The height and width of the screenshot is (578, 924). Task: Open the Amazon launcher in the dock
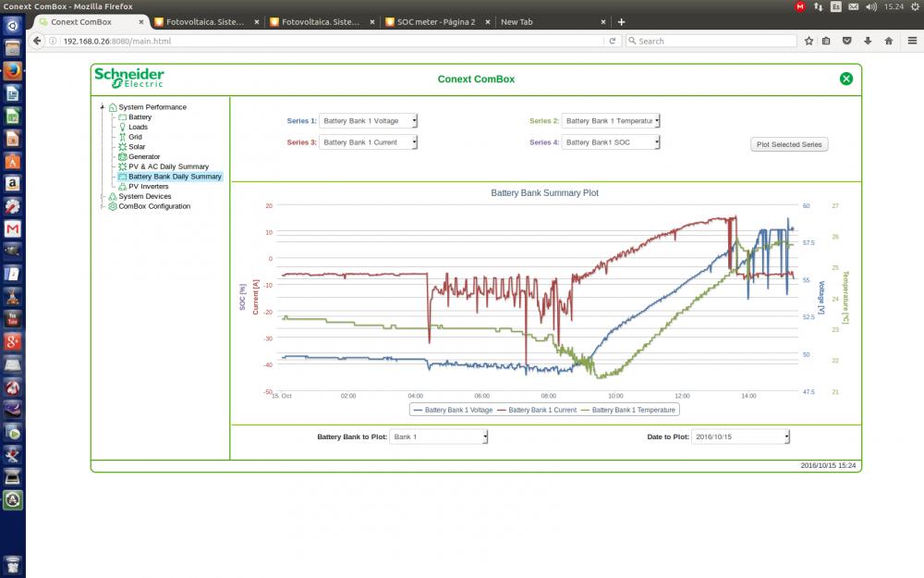(x=12, y=183)
